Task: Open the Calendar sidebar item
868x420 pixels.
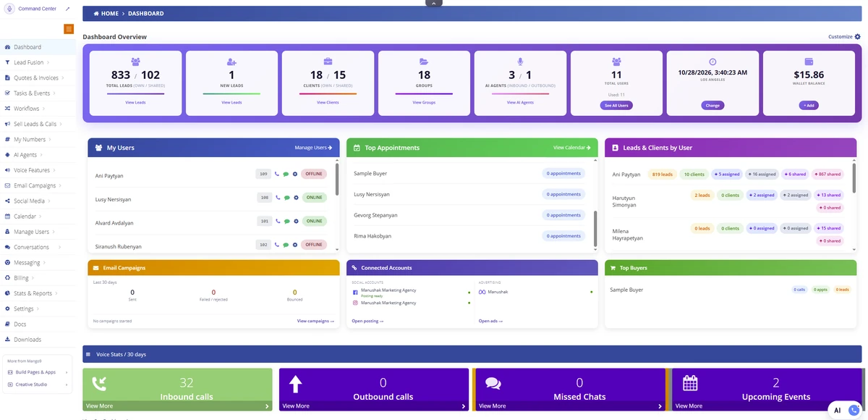Action: coord(38,217)
